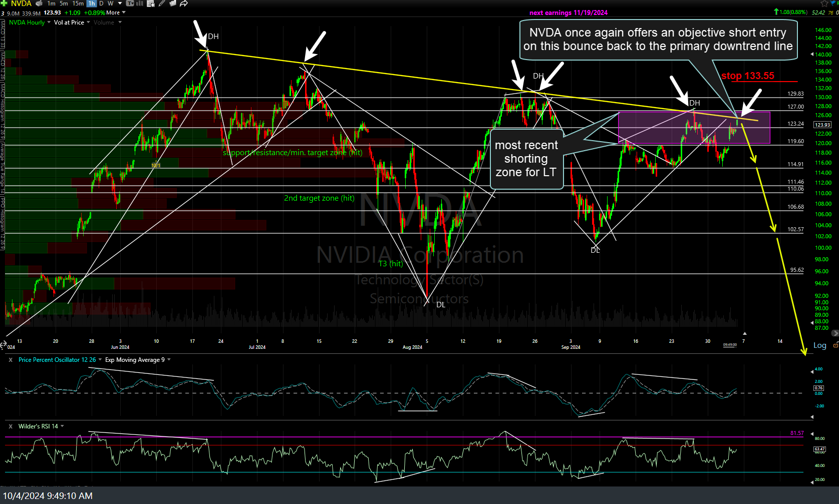The image size is (839, 504).
Task: Click the share arrow icon
Action: click(x=184, y=4)
